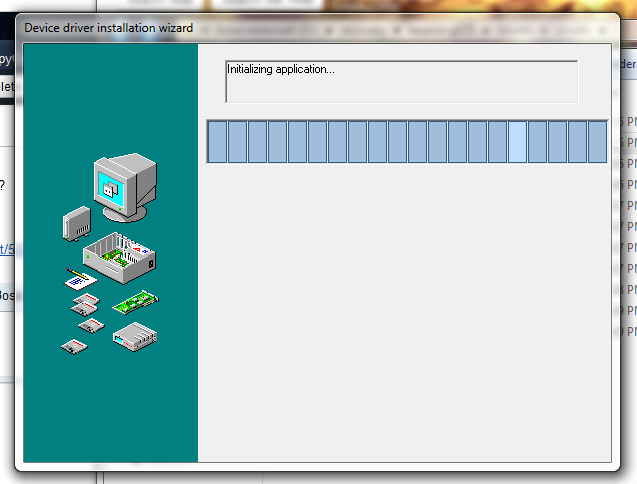
Task: Click the lighter highlighted progress bar segment
Action: point(517,141)
